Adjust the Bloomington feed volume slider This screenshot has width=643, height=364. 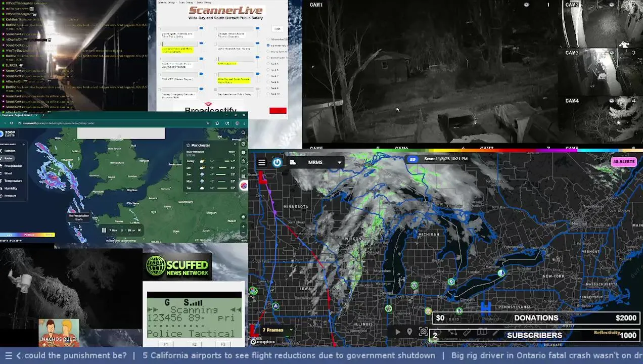[201, 28]
